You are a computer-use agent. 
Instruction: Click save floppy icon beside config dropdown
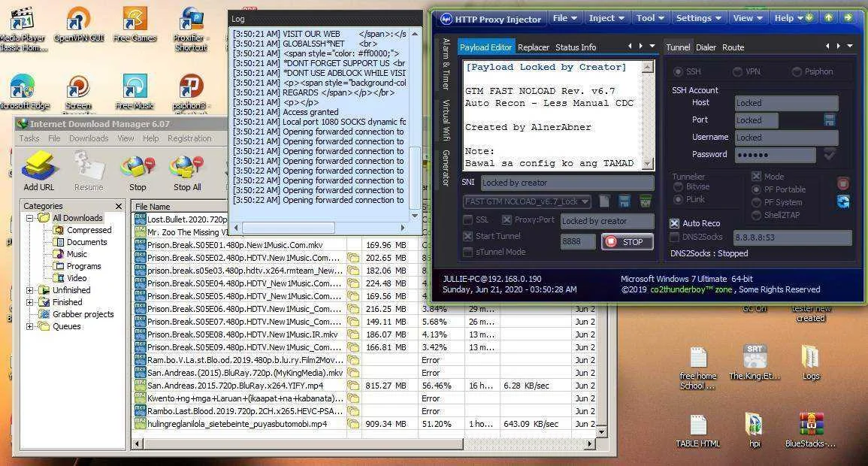coord(625,201)
